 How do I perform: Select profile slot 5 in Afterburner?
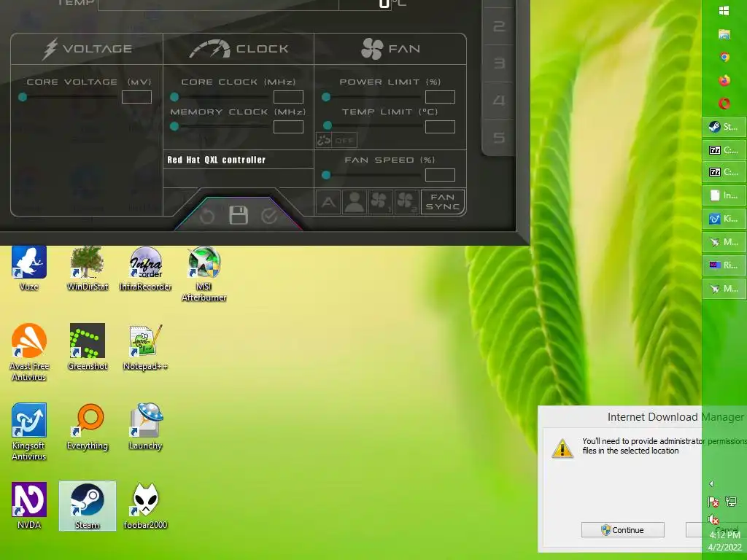(x=499, y=138)
